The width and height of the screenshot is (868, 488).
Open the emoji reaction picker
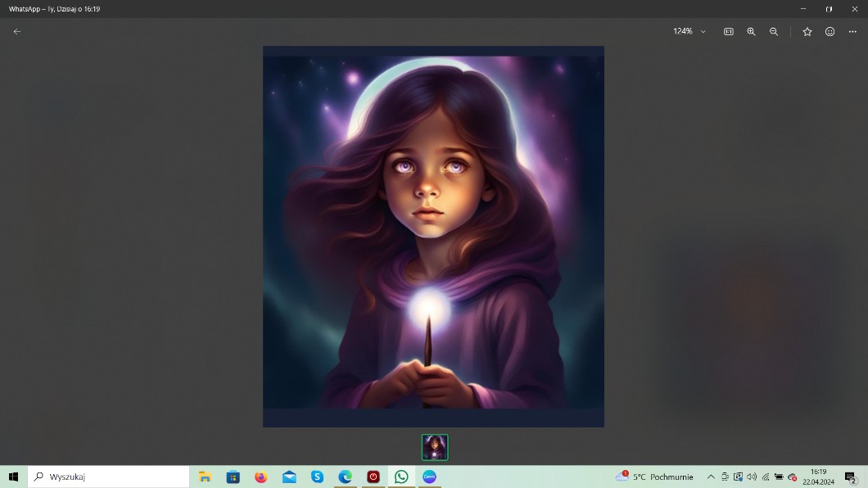tap(830, 31)
